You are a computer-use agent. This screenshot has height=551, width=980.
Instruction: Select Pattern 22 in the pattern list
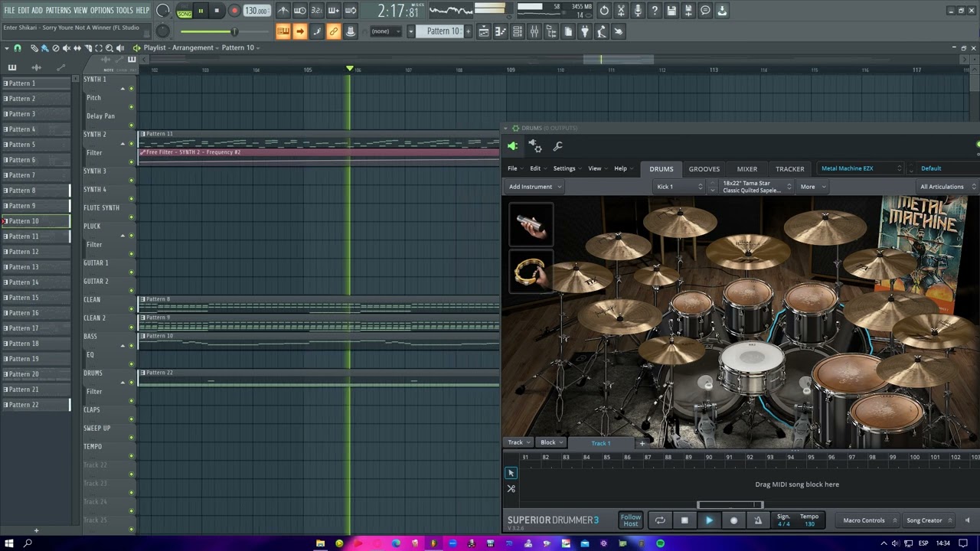pyautogui.click(x=36, y=405)
